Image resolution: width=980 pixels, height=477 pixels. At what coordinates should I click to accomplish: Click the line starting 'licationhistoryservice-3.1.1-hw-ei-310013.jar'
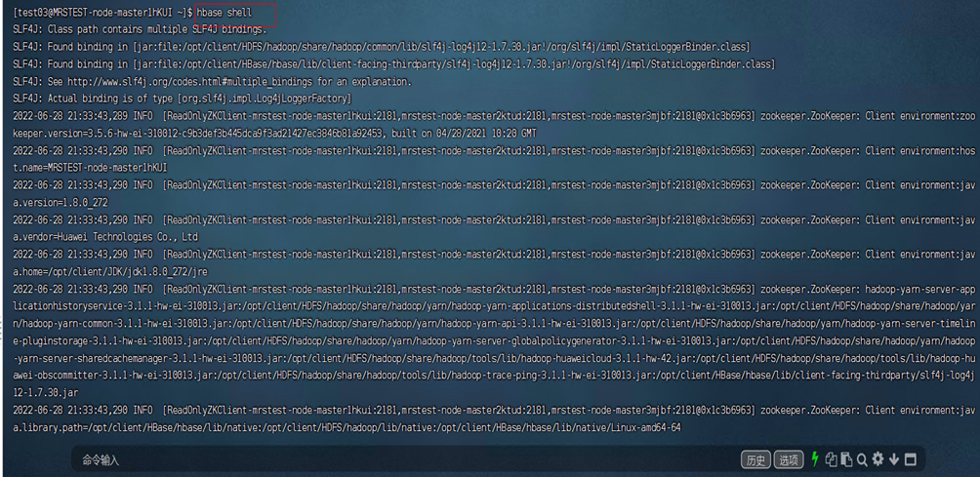coord(494,306)
